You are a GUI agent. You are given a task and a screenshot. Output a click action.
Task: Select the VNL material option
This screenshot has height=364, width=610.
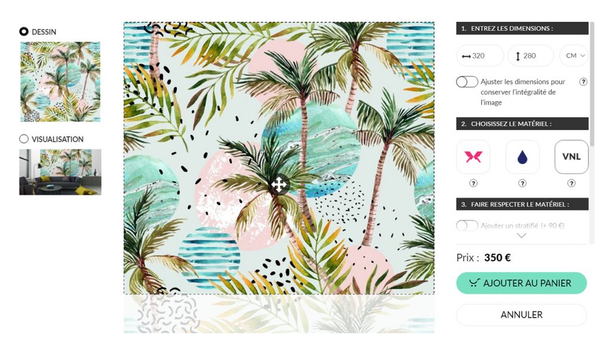click(x=571, y=157)
